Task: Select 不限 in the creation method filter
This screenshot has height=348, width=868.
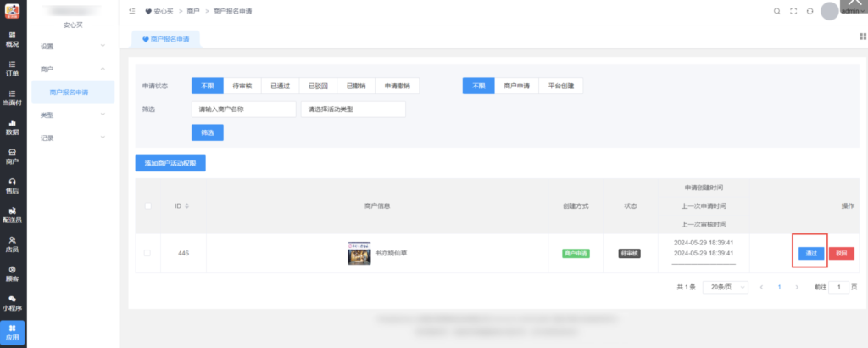Action: 479,86
